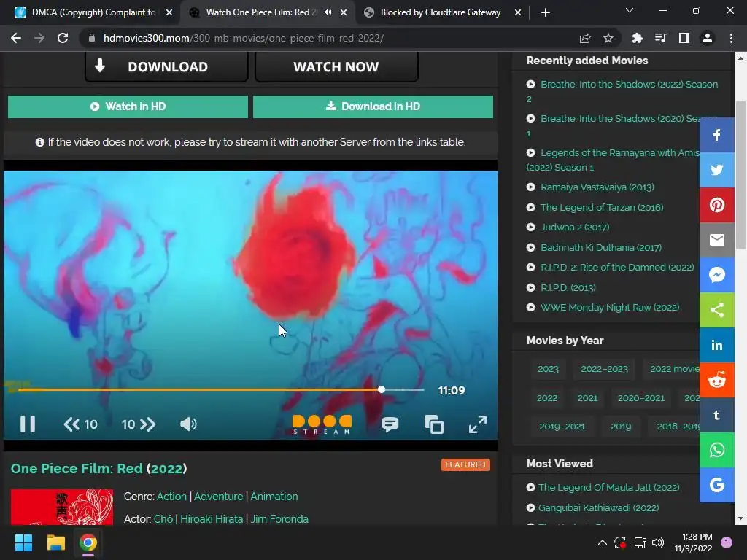Share page via email icon
The height and width of the screenshot is (560, 747).
[x=716, y=240]
